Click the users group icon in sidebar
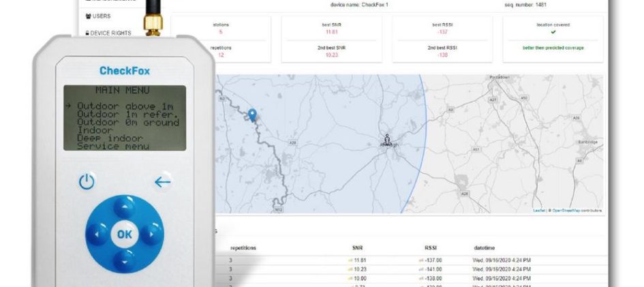The image size is (644, 287). (88, 16)
